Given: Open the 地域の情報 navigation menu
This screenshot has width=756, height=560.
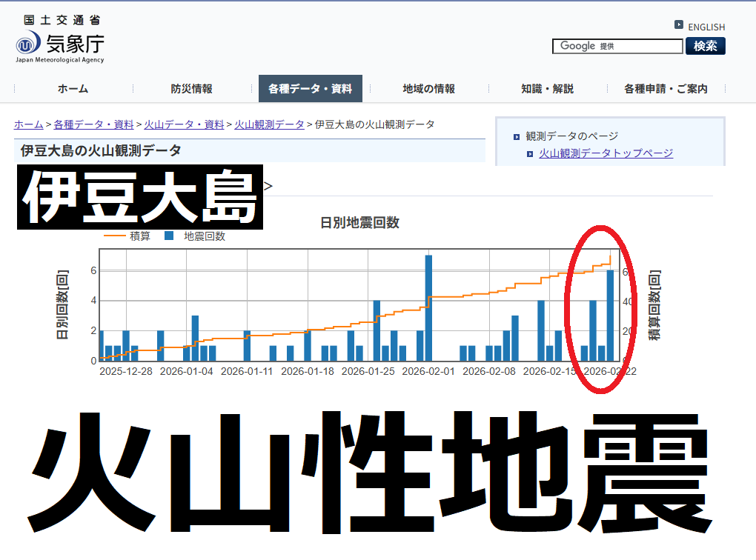Looking at the screenshot, I should pyautogui.click(x=428, y=89).
